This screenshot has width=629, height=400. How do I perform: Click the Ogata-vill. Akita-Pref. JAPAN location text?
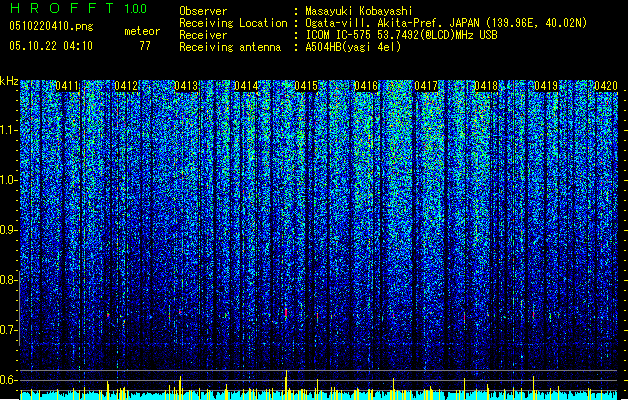(446, 23)
